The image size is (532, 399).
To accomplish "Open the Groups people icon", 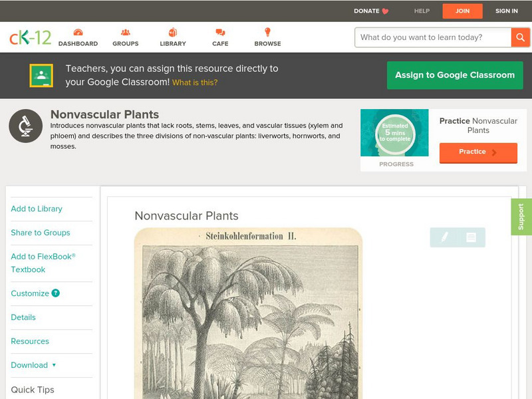I will click(x=126, y=32).
